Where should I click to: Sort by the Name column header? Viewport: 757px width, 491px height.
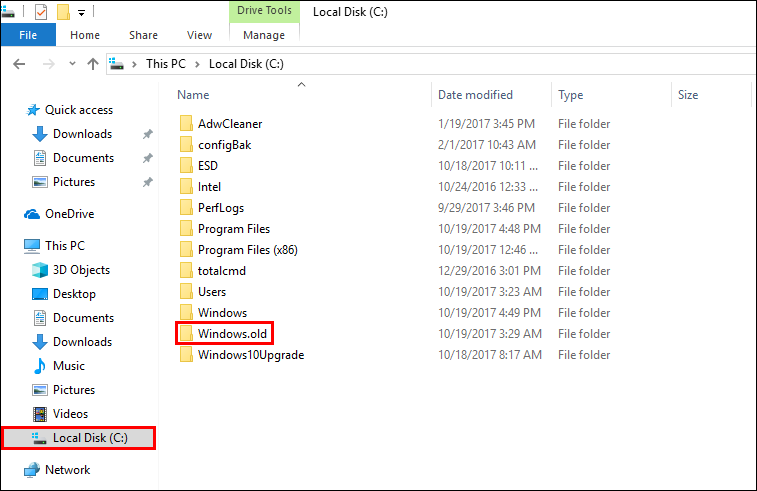point(193,95)
